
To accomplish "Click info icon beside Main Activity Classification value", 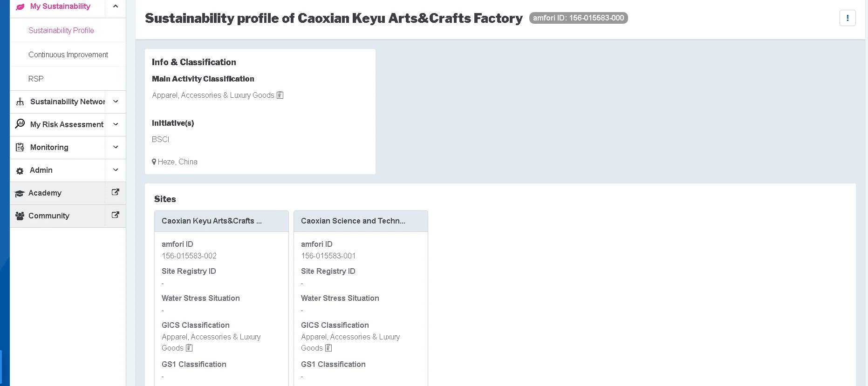I will pyautogui.click(x=280, y=95).
